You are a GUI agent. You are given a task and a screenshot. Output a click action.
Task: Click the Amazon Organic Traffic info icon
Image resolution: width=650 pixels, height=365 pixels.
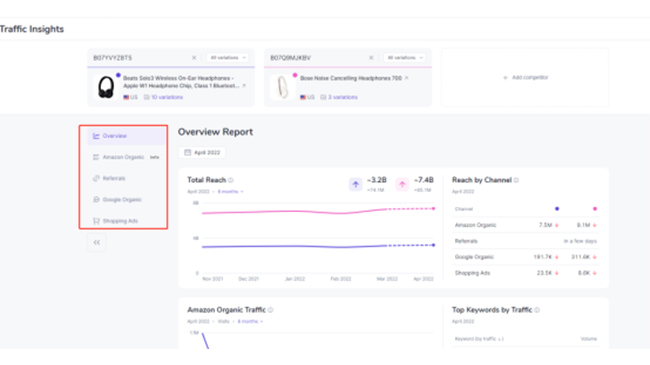[x=271, y=310]
